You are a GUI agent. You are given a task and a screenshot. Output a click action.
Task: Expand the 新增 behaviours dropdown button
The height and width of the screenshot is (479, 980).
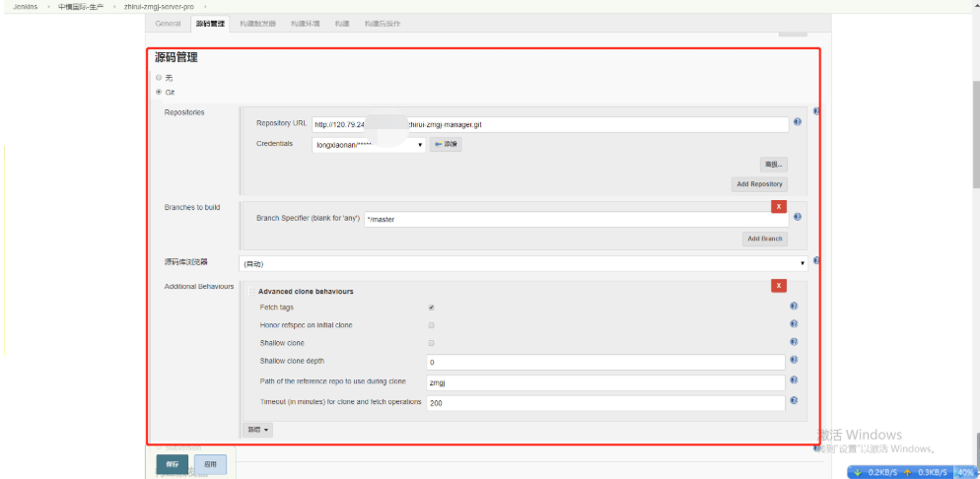[x=257, y=430]
